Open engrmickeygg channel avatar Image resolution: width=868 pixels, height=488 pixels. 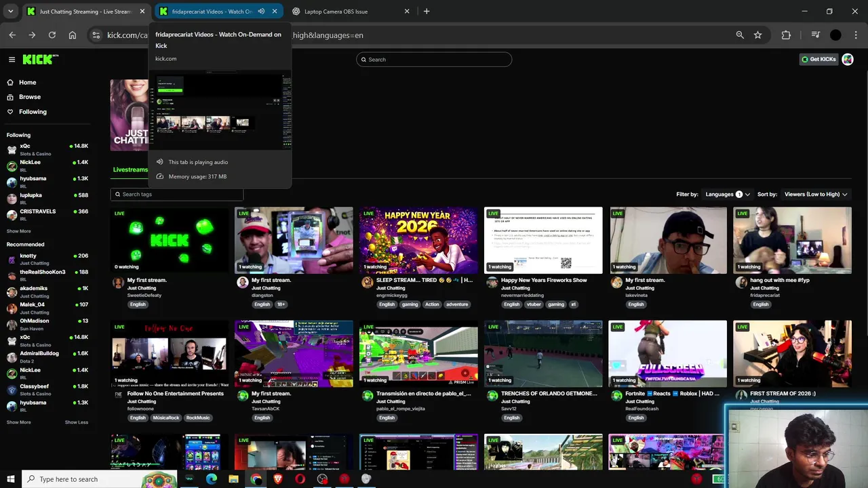367,283
